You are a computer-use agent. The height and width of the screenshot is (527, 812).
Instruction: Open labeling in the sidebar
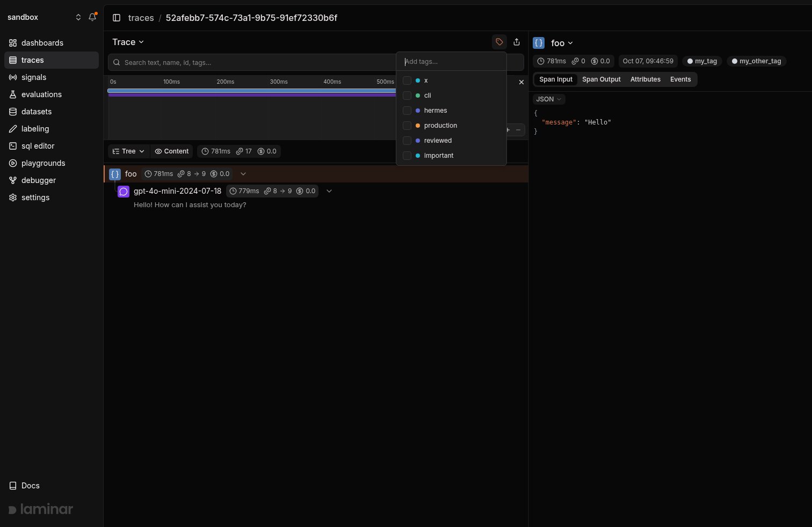[x=52, y=129]
